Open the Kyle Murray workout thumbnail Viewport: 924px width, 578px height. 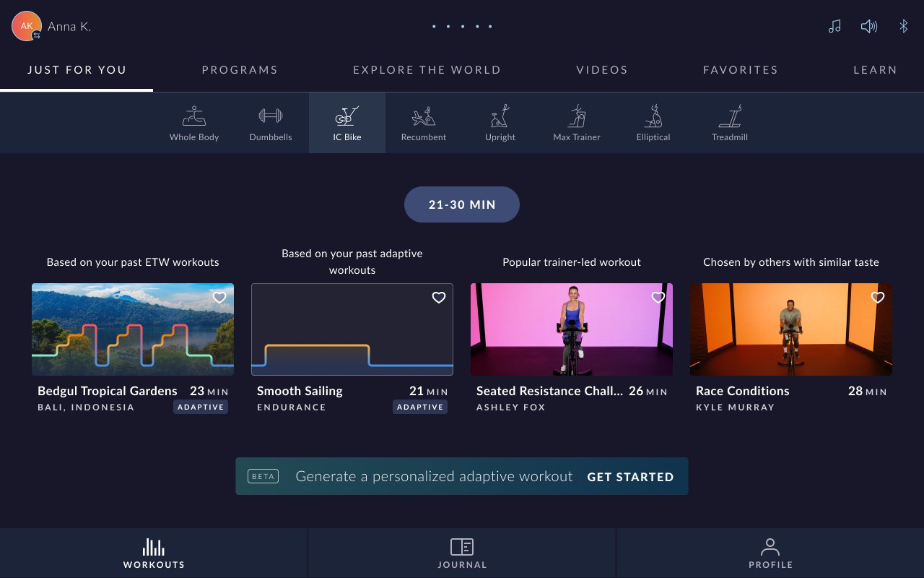click(791, 329)
